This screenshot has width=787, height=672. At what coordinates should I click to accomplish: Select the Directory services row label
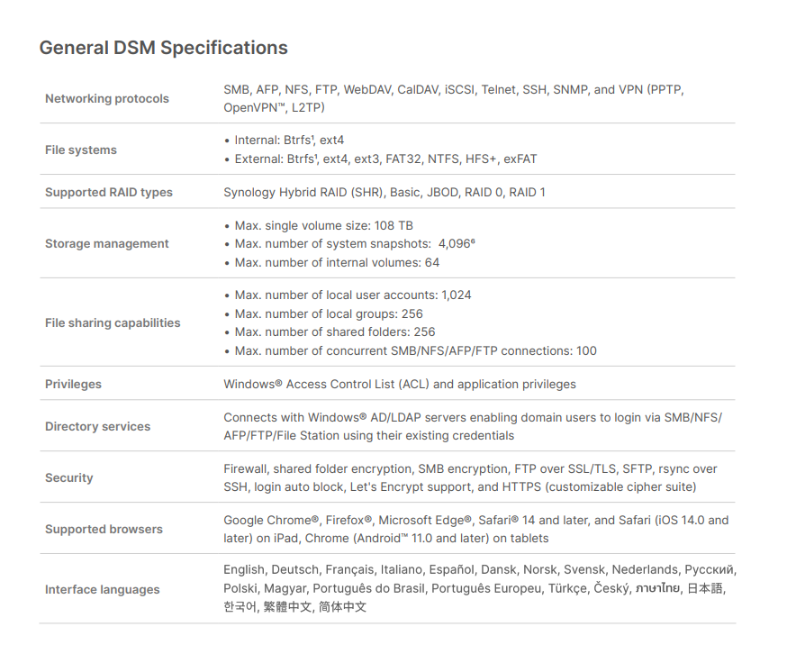pos(98,426)
